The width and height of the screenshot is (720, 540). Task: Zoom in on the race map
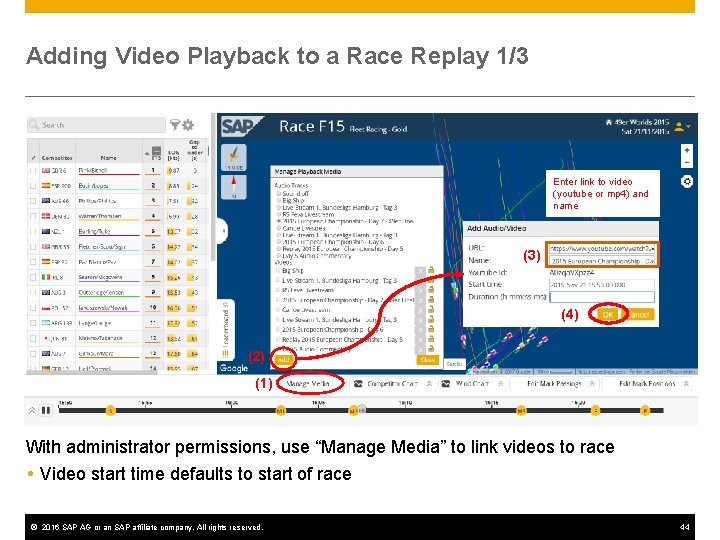[x=686, y=151]
